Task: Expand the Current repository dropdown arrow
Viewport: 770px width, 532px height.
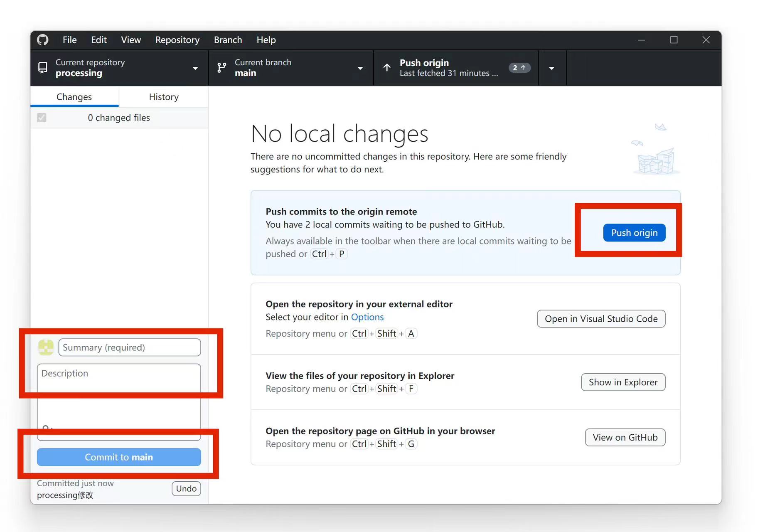Action: [x=195, y=68]
